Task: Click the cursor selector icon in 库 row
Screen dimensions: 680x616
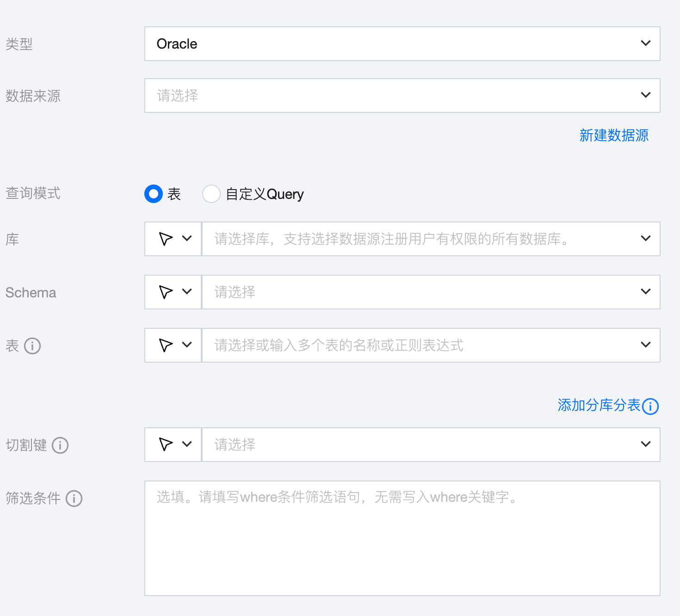Action: click(x=166, y=239)
